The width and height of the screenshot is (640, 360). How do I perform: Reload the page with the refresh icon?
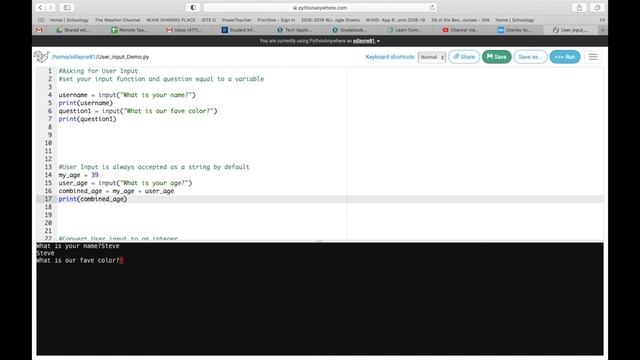(x=432, y=7)
